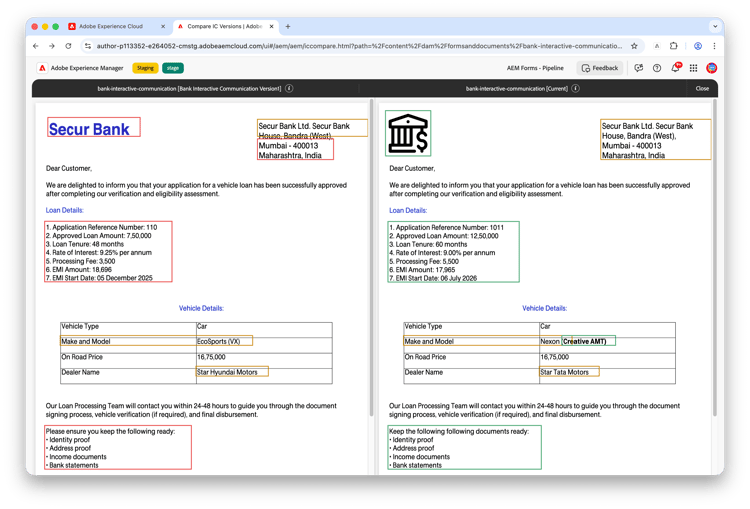Click the Feedback button
This screenshot has height=509, width=750.
click(x=600, y=68)
